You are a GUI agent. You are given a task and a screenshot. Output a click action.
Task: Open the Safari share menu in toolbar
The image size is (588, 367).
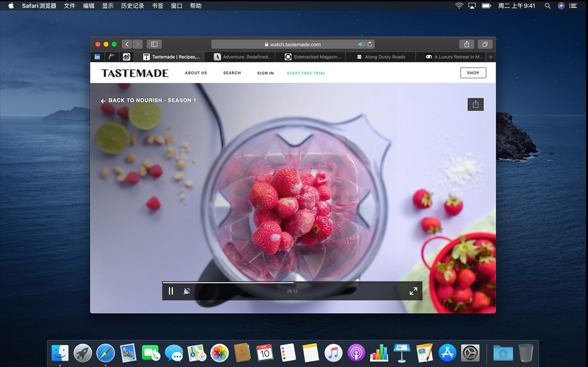click(467, 44)
